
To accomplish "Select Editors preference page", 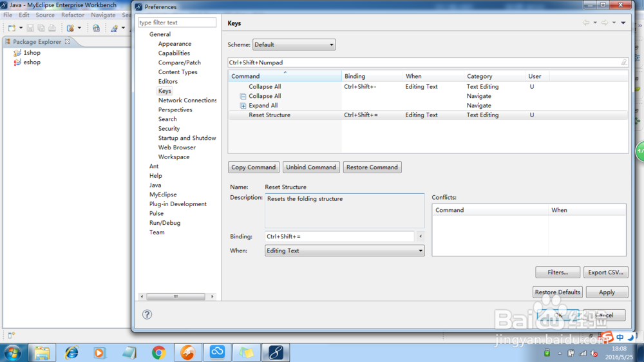I will [x=167, y=81].
